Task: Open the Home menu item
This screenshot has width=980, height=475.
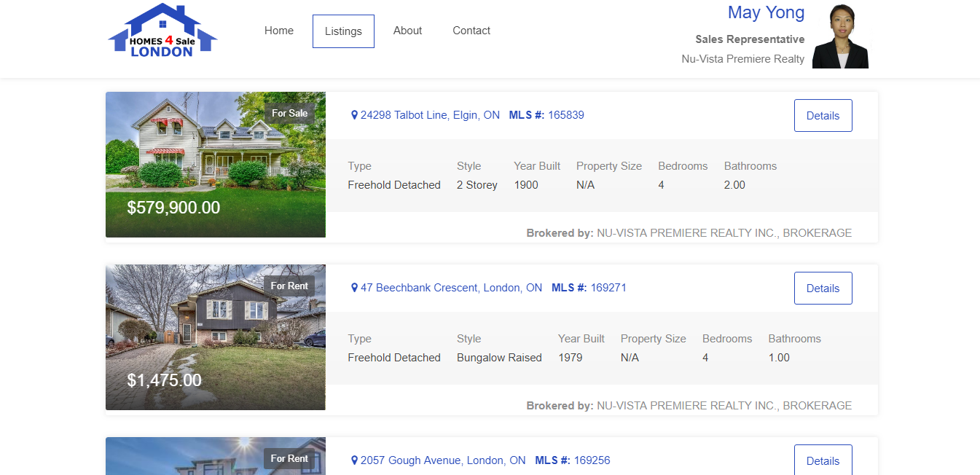Action: 279,31
